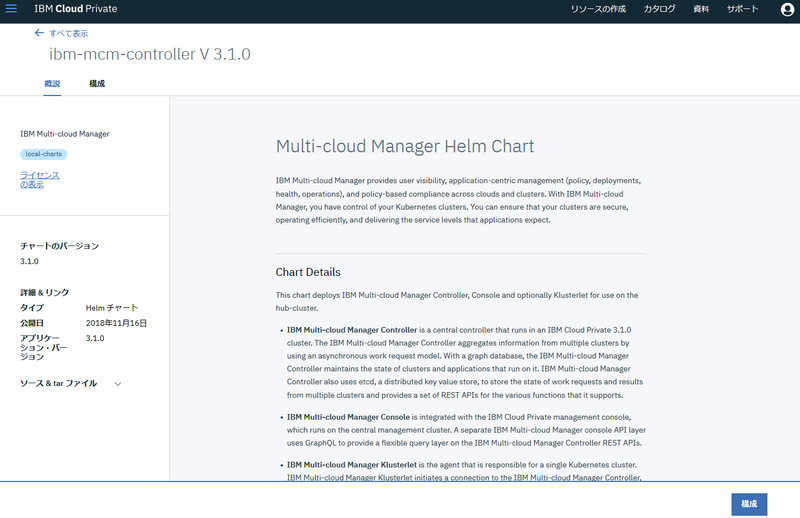Switch to the 概説 tab
This screenshot has height=518, width=800.
tap(52, 84)
